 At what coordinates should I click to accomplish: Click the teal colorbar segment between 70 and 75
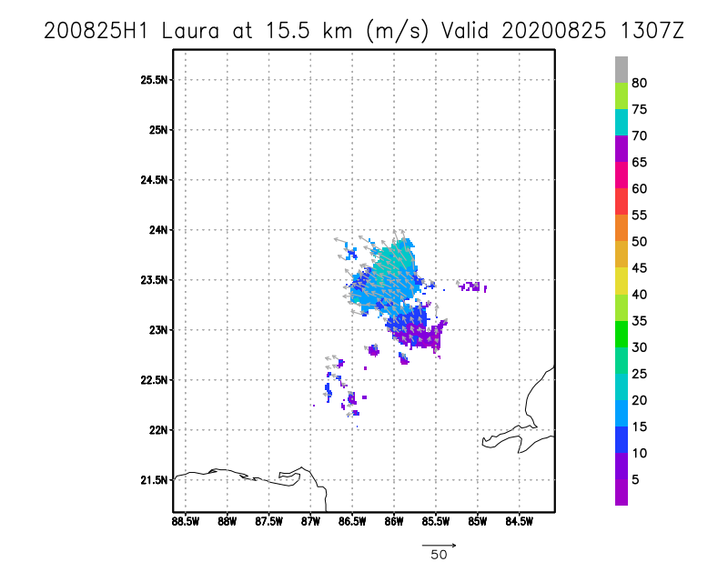click(622, 123)
